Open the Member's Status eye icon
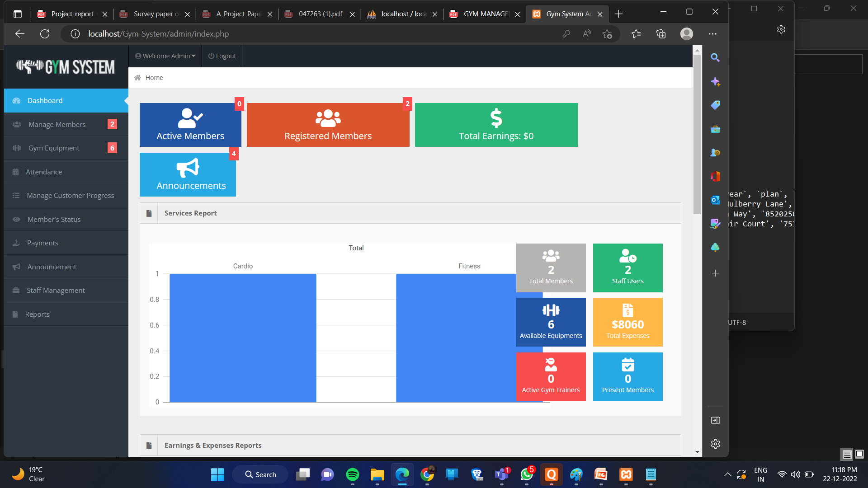Screen dimensions: 868x488 17,219
